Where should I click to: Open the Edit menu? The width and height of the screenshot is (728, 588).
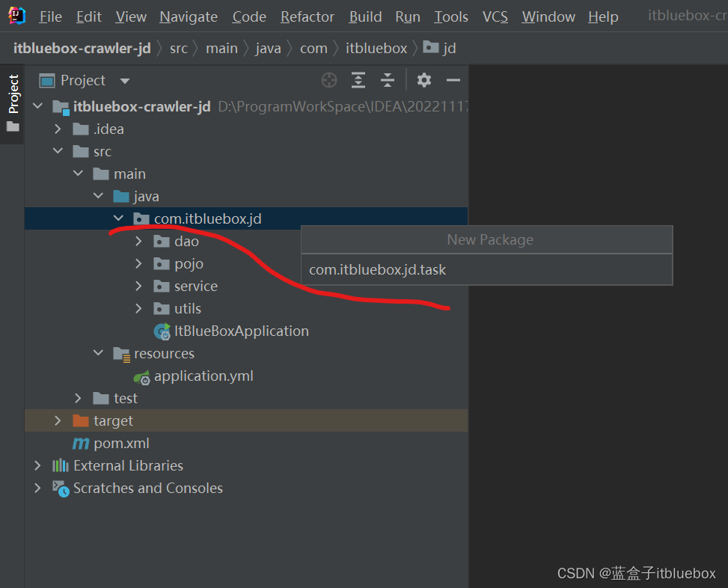coord(89,16)
